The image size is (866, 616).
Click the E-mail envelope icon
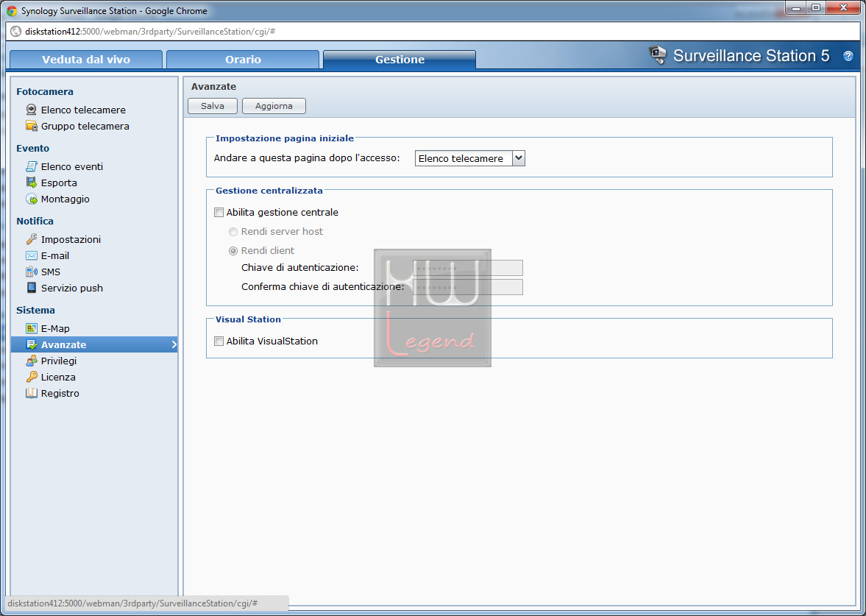pos(32,255)
